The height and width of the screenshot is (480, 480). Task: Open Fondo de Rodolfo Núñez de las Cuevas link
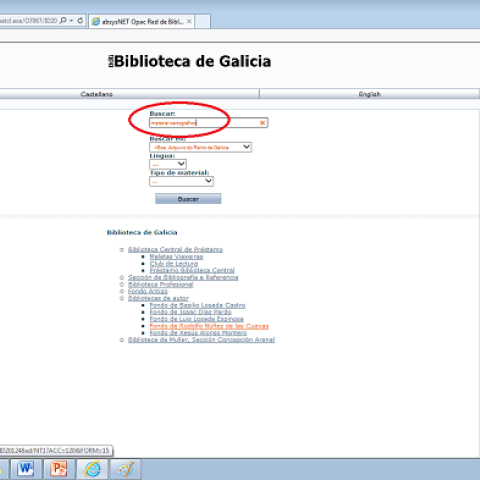(x=209, y=326)
